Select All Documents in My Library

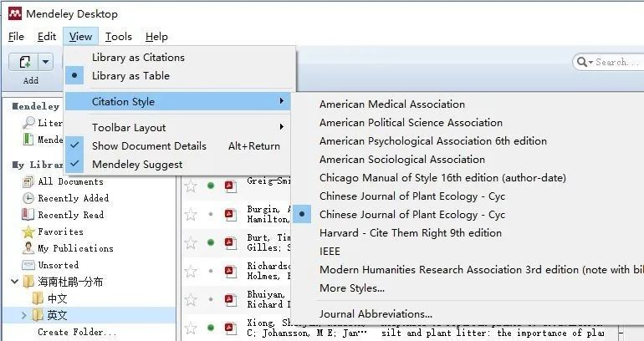tap(63, 182)
